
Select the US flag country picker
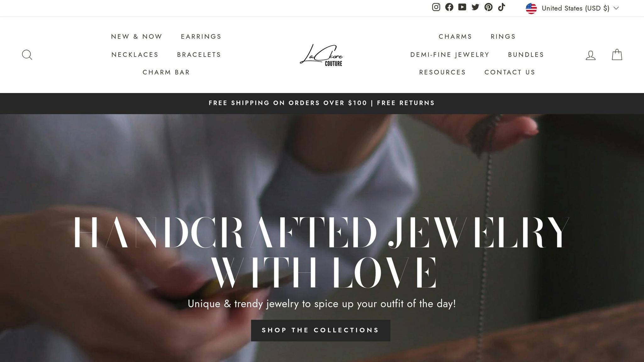[x=531, y=8]
